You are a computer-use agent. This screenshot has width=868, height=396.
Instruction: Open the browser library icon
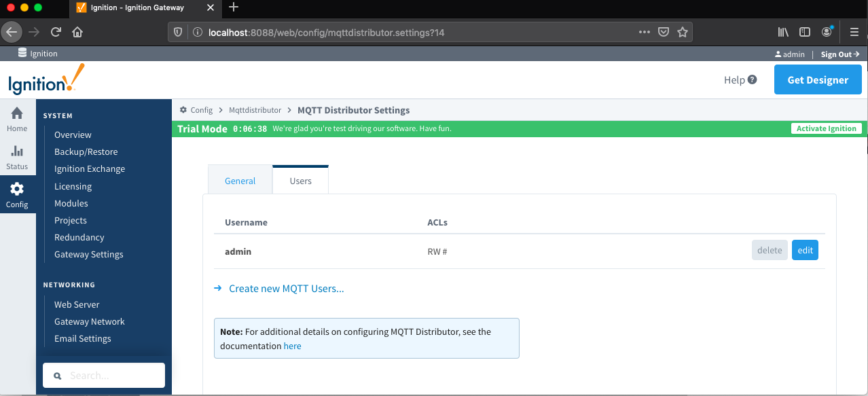[783, 32]
